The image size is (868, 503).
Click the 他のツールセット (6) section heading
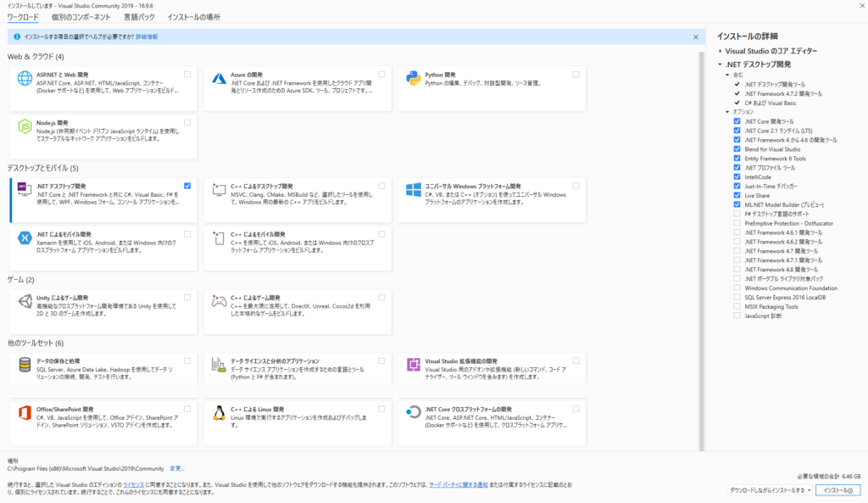[x=36, y=344]
